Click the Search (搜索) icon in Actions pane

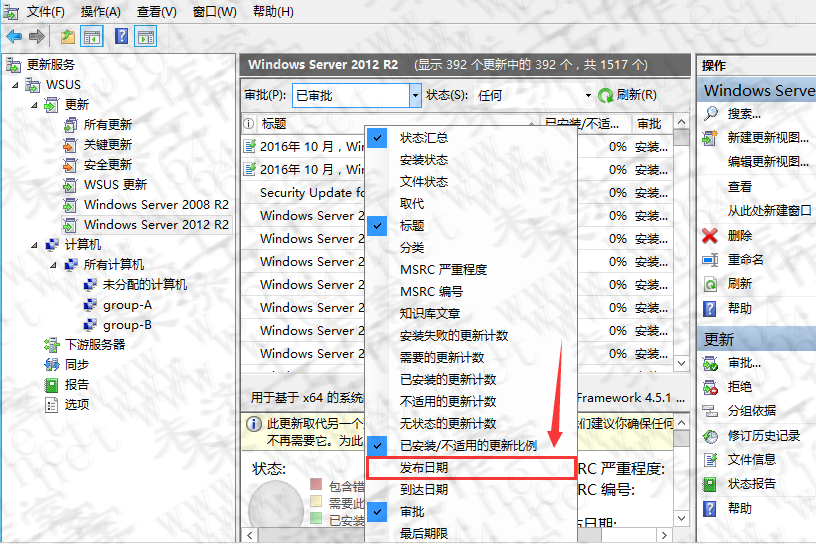710,114
